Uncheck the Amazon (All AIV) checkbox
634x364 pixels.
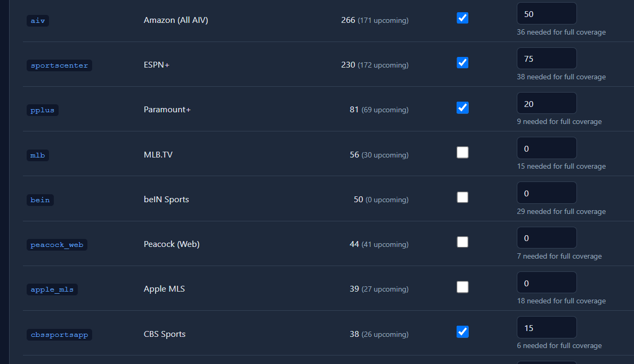462,18
